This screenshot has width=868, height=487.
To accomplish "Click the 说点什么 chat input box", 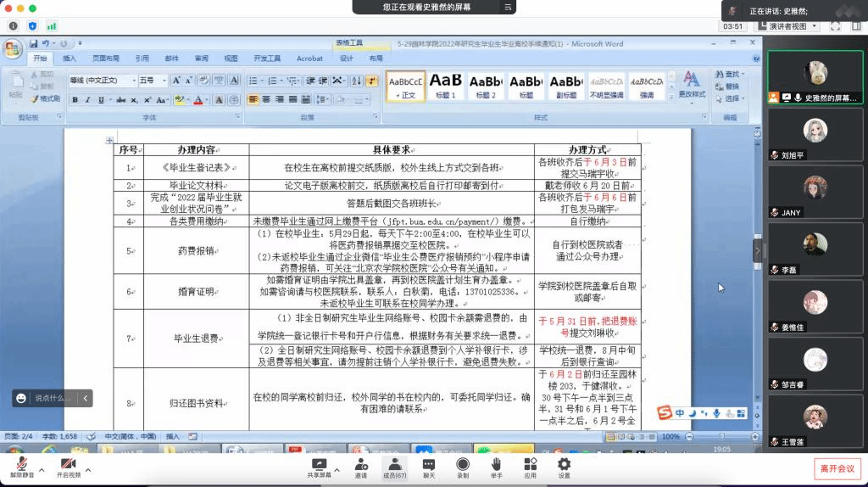I will click(x=53, y=398).
